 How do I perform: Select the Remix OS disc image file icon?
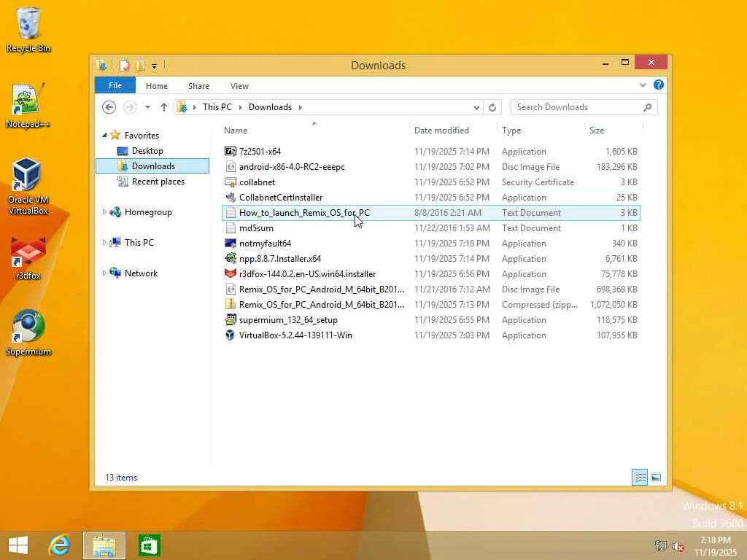pyautogui.click(x=230, y=289)
